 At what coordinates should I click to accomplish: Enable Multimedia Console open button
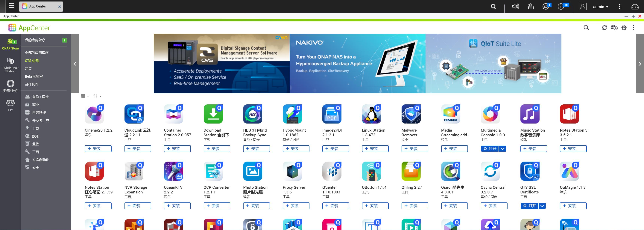(490, 148)
